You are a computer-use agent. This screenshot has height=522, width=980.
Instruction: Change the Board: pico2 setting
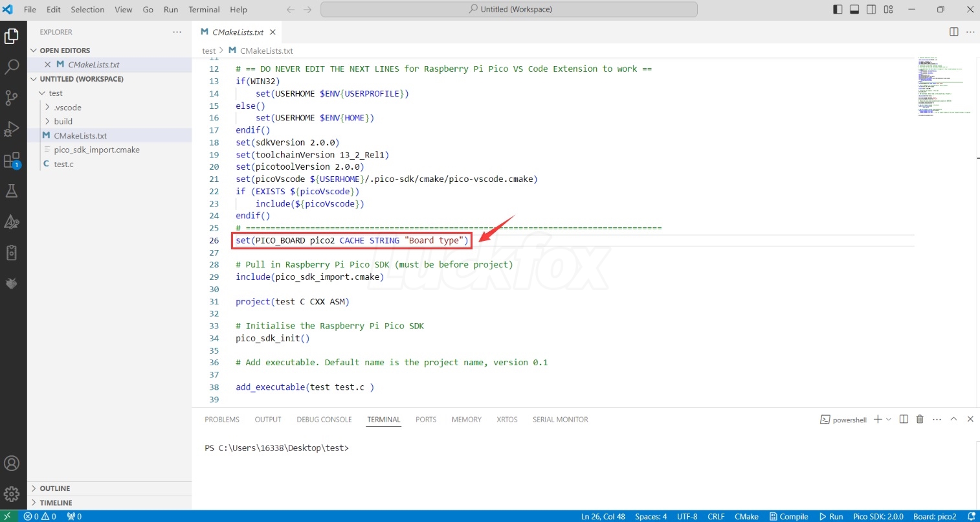(934, 516)
